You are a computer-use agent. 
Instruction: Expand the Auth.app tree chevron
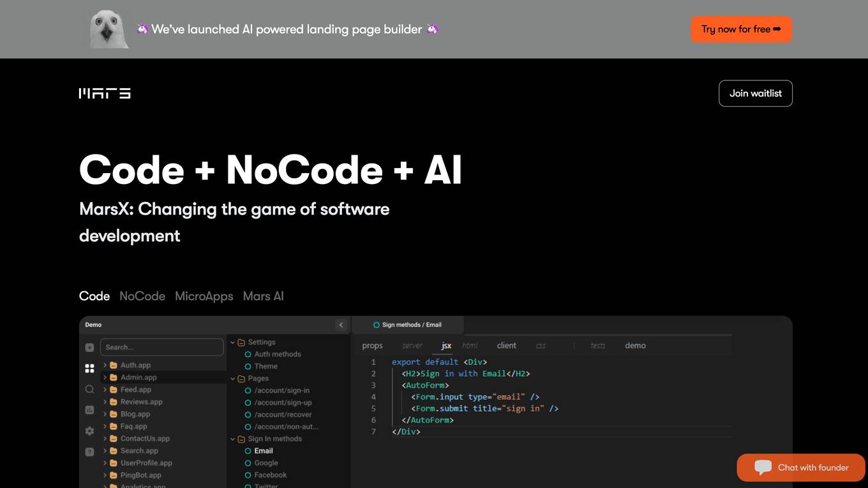point(105,365)
